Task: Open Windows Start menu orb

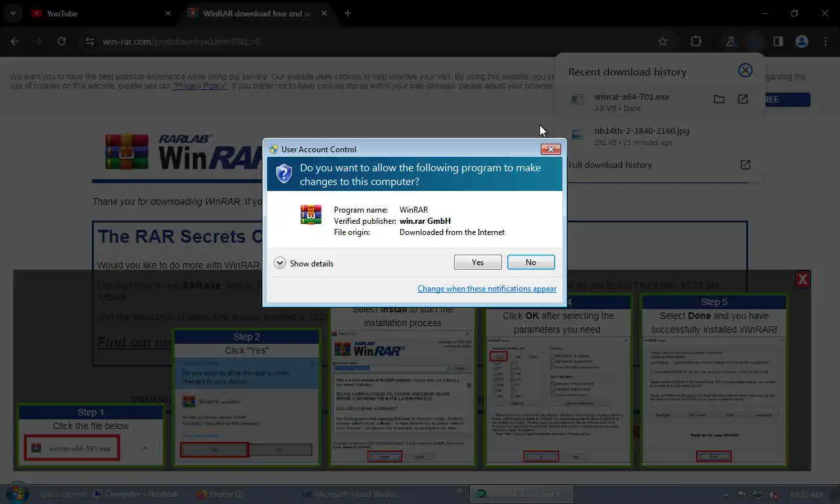Action: [x=16, y=493]
